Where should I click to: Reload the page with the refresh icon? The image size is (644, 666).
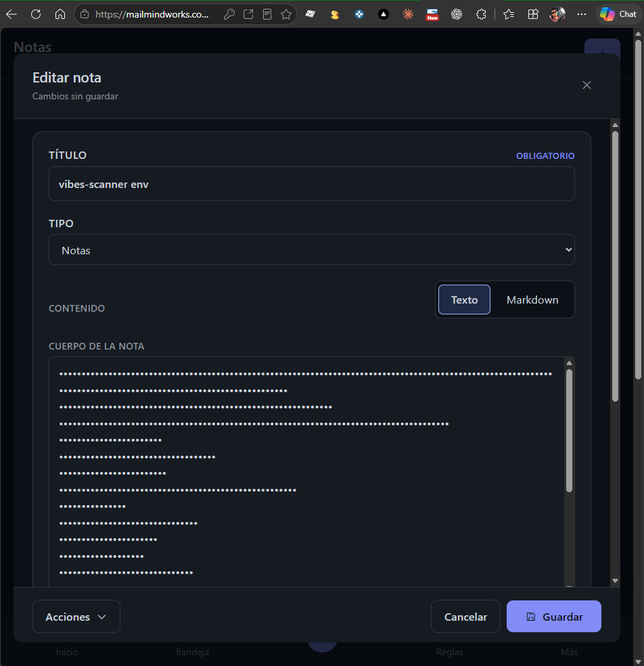click(36, 14)
